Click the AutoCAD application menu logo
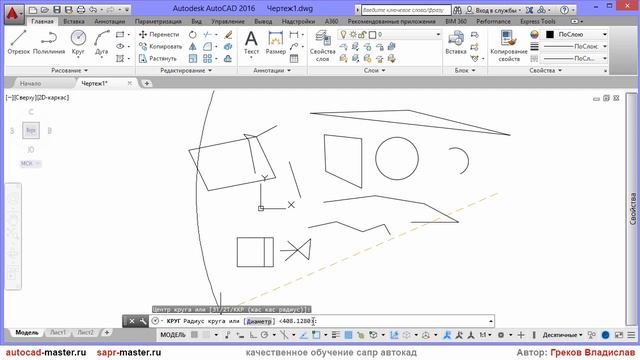640x360 pixels. point(13,13)
